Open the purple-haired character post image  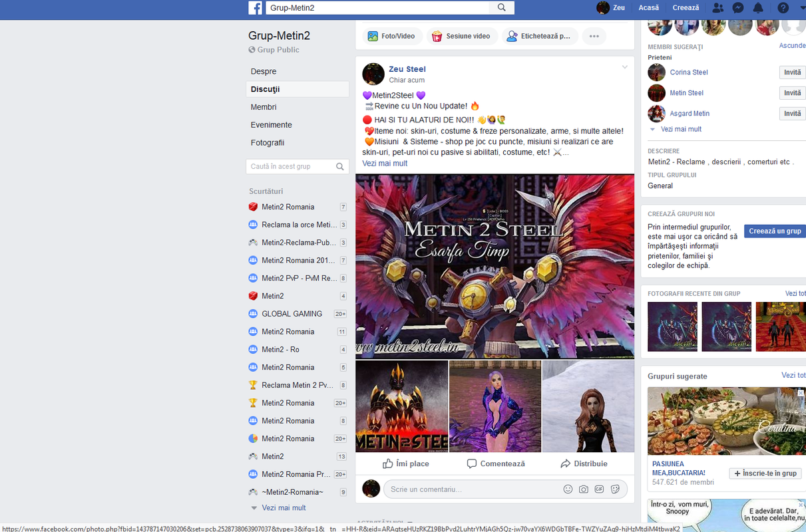pos(495,406)
